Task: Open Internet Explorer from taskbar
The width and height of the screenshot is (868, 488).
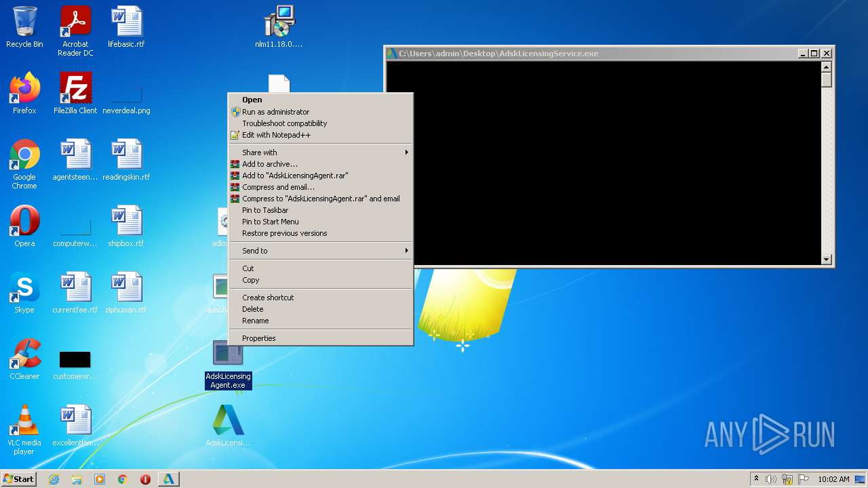Action: [x=54, y=479]
